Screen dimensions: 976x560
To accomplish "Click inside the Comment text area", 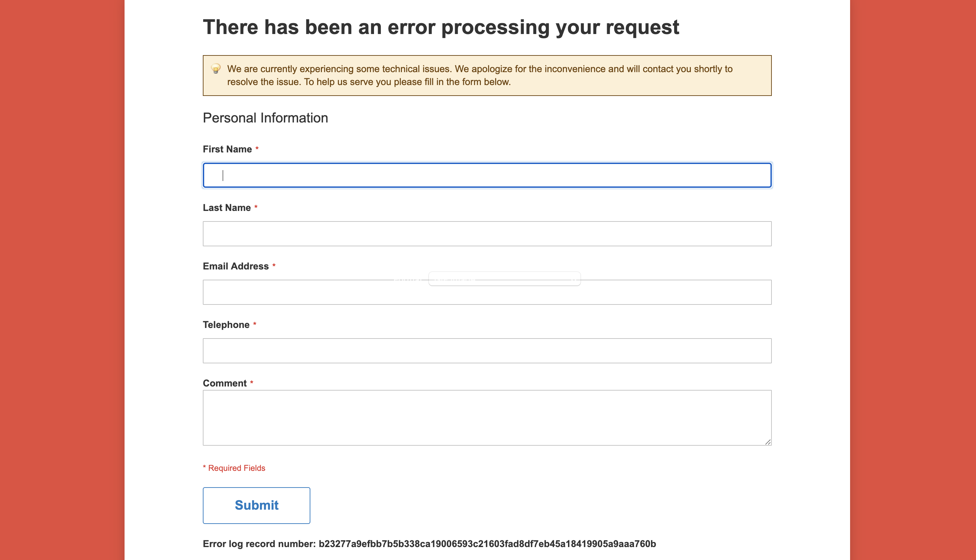I will (487, 417).
